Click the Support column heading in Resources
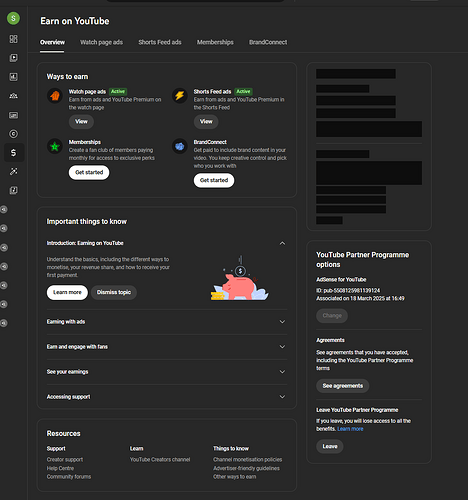This screenshot has height=500, width=468. [56, 449]
